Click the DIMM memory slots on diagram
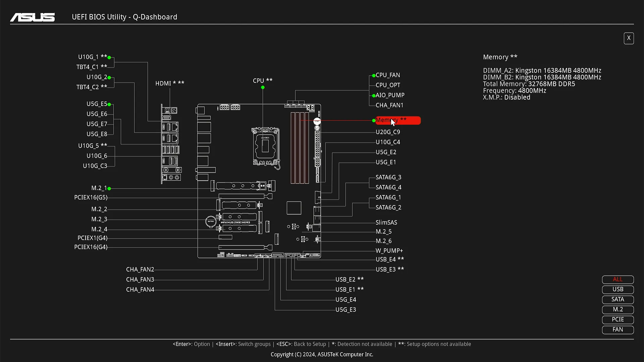 pyautogui.click(x=300, y=148)
